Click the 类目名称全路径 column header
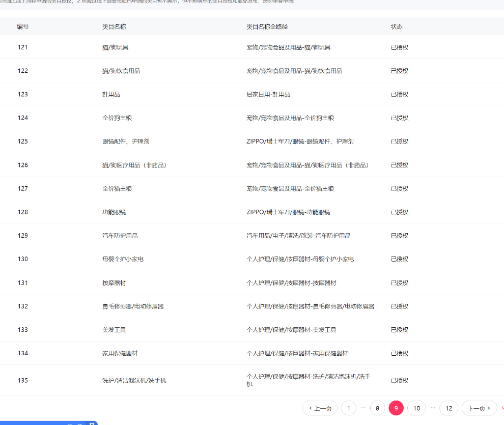Screen dimensions: 504x425 (267, 26)
